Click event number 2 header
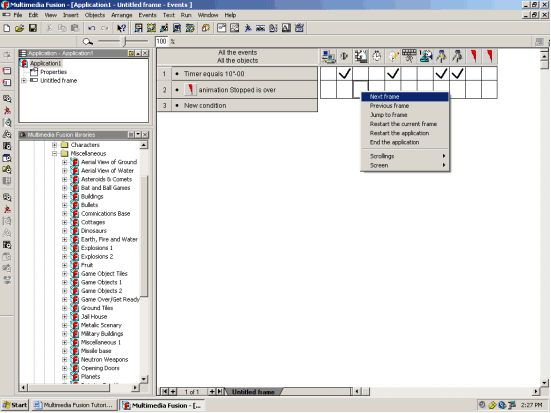The image size is (551, 413). click(164, 90)
